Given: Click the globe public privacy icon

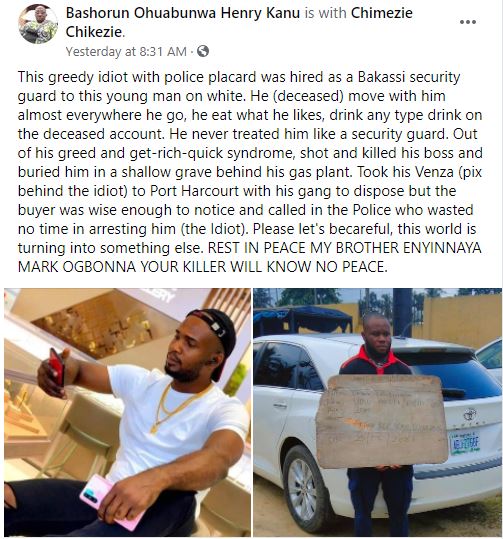Looking at the screenshot, I should [203, 52].
